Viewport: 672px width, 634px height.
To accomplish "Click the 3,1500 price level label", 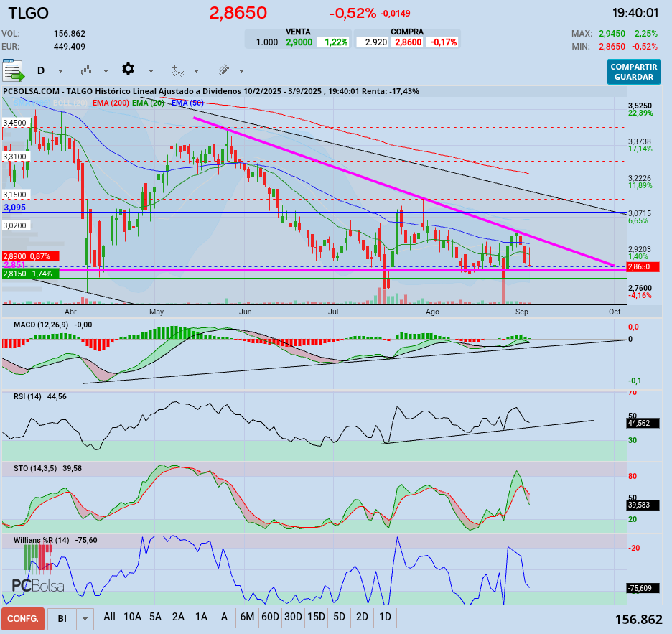I will [x=15, y=195].
